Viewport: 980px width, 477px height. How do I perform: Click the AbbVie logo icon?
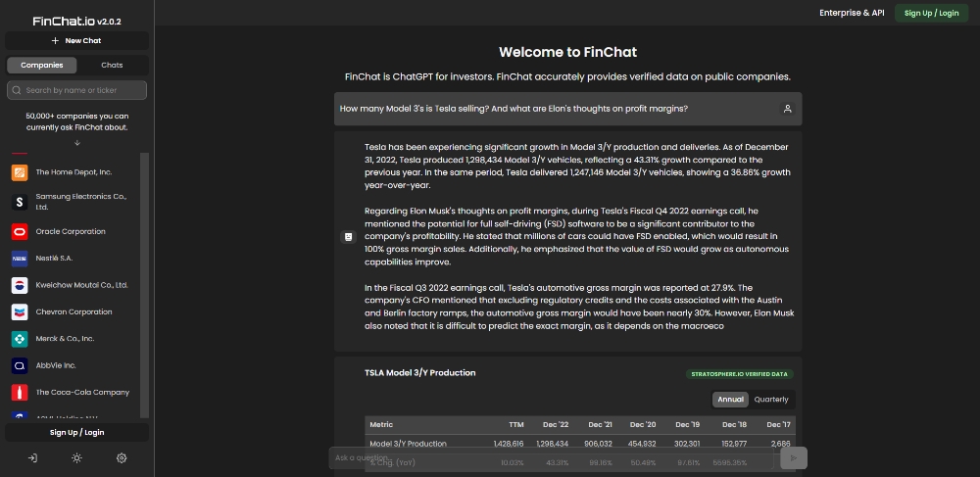[x=20, y=366]
